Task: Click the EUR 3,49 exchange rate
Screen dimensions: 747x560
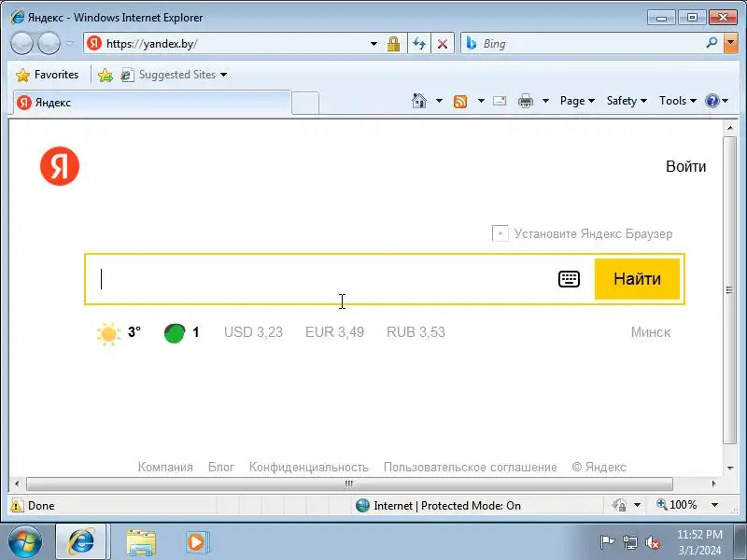Action: (334, 332)
